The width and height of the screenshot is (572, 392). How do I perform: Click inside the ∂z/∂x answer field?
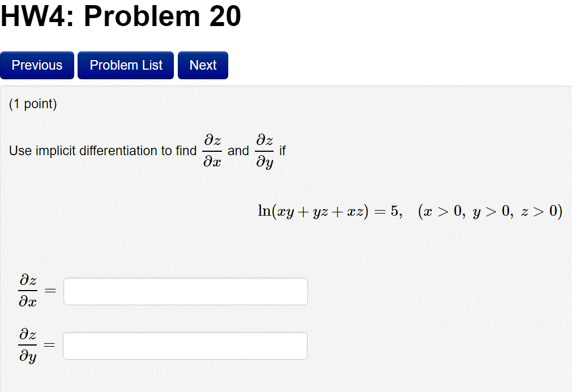coord(185,291)
